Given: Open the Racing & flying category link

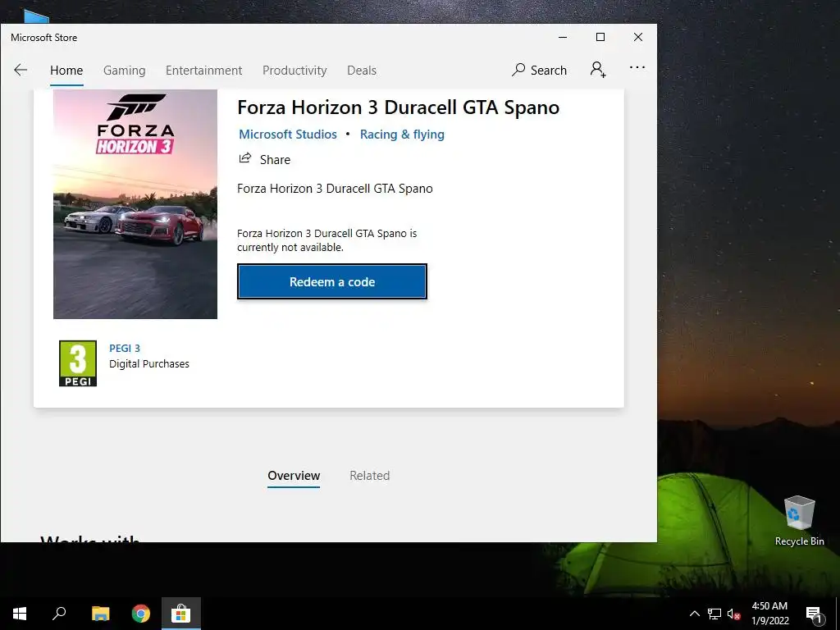Looking at the screenshot, I should [402, 135].
